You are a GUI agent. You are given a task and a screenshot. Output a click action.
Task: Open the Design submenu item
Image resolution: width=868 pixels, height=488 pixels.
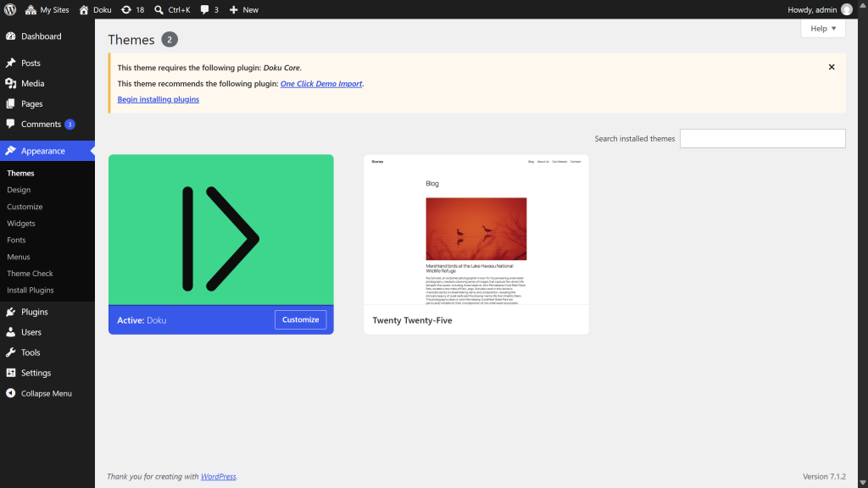[19, 190]
